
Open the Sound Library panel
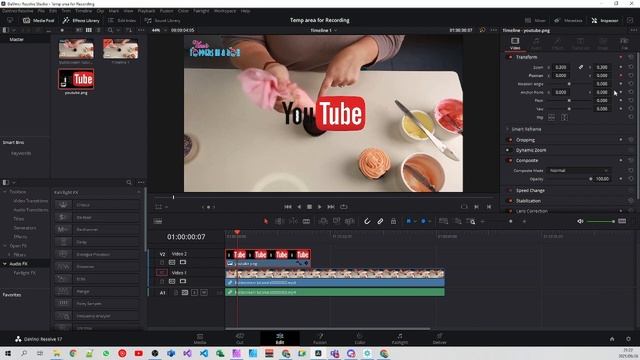[162, 20]
